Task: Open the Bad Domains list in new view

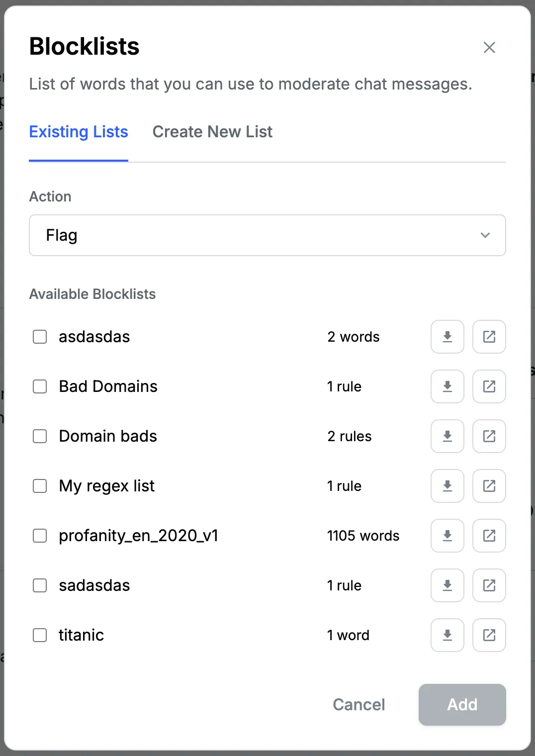Action: [489, 386]
